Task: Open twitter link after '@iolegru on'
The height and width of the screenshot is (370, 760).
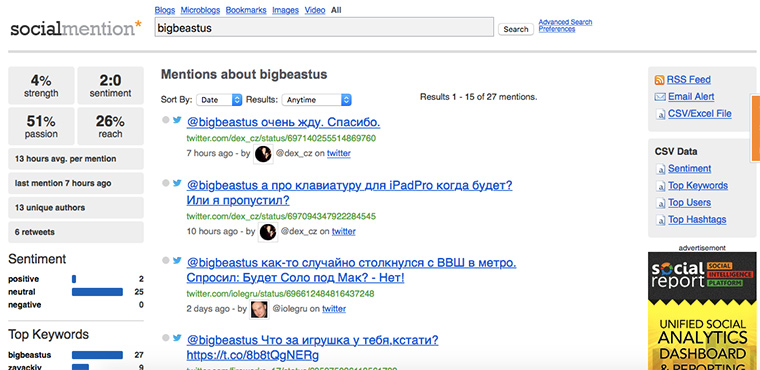Action: click(334, 309)
